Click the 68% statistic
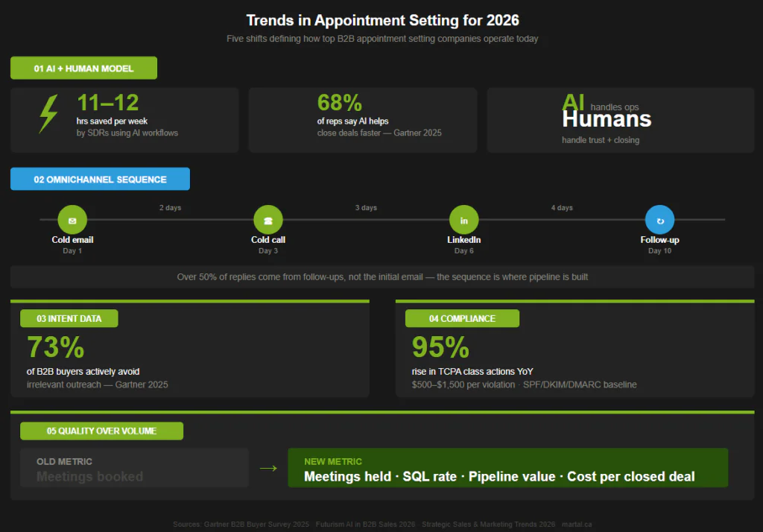 coord(340,103)
